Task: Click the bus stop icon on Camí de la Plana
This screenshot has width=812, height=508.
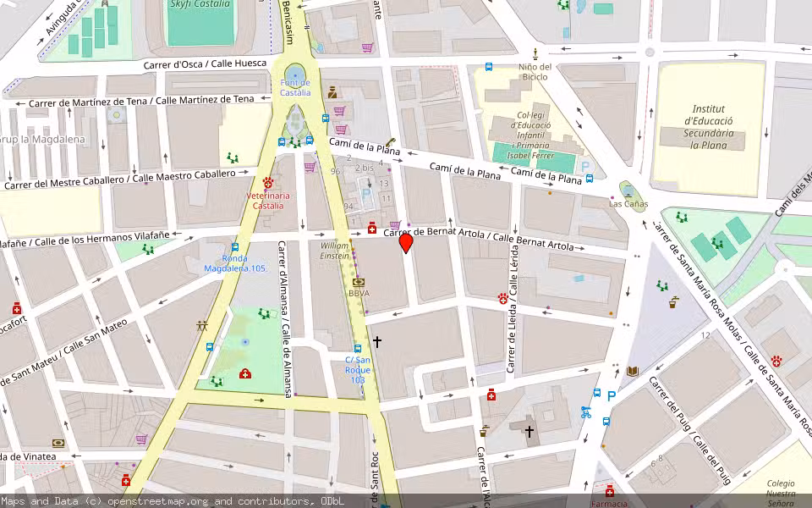Action: [x=590, y=179]
